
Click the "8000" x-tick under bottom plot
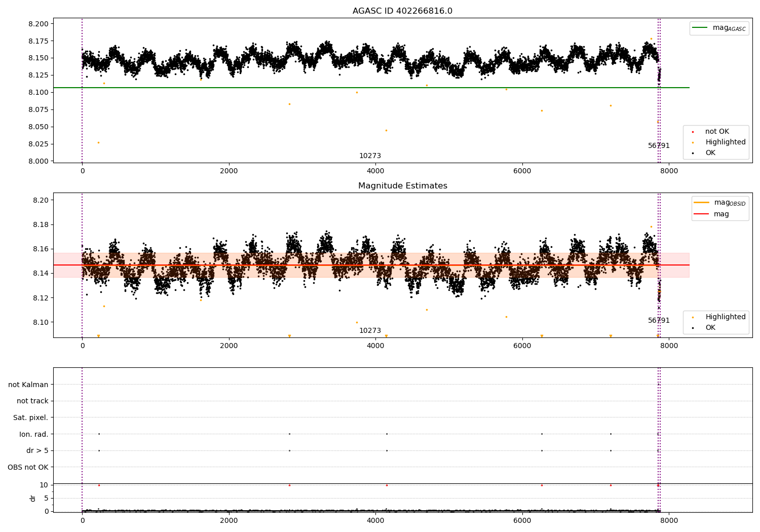coord(669,521)
